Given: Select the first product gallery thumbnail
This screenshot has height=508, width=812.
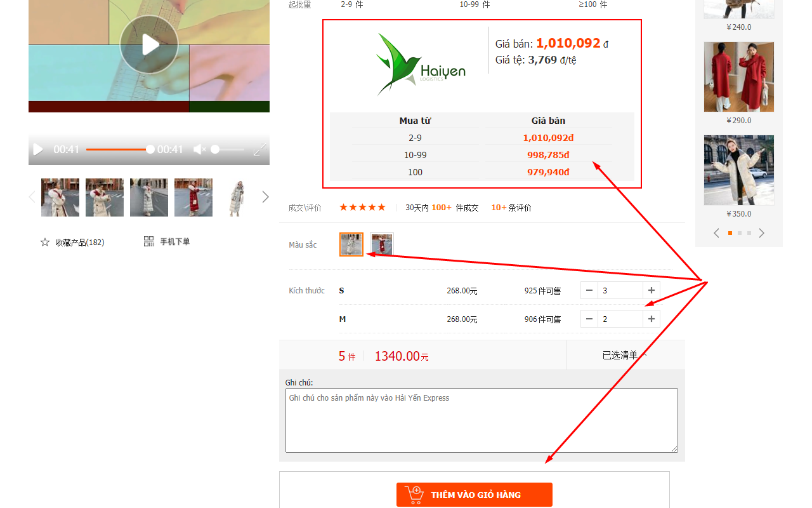Looking at the screenshot, I should pos(60,197).
